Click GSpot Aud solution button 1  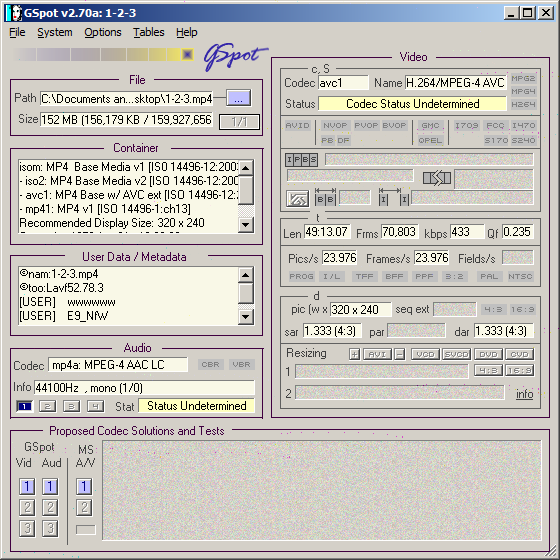tap(50, 486)
